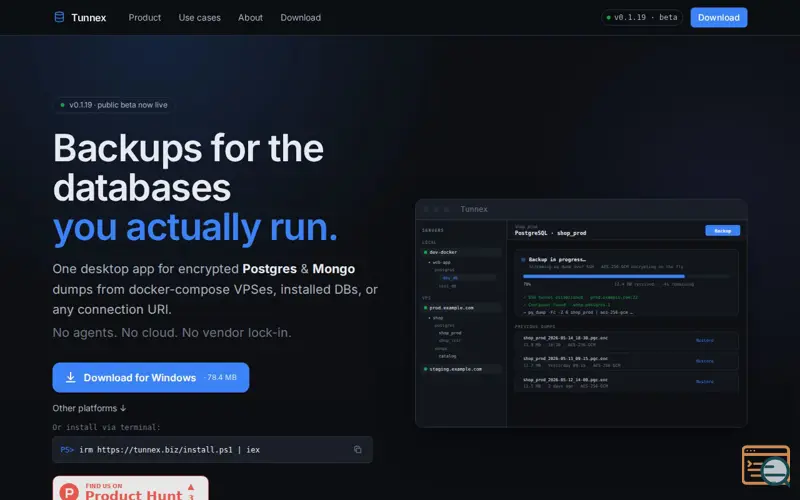
Task: Click the Backup button in app preview
Action: tap(722, 231)
